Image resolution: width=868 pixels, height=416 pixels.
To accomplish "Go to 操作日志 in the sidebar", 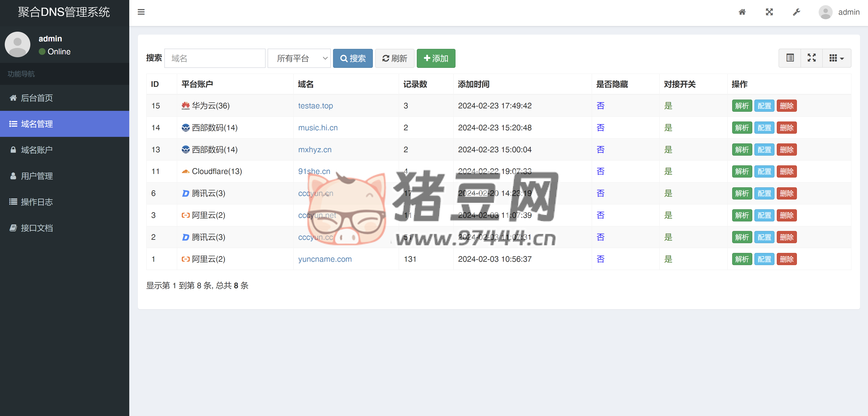I will tap(36, 202).
